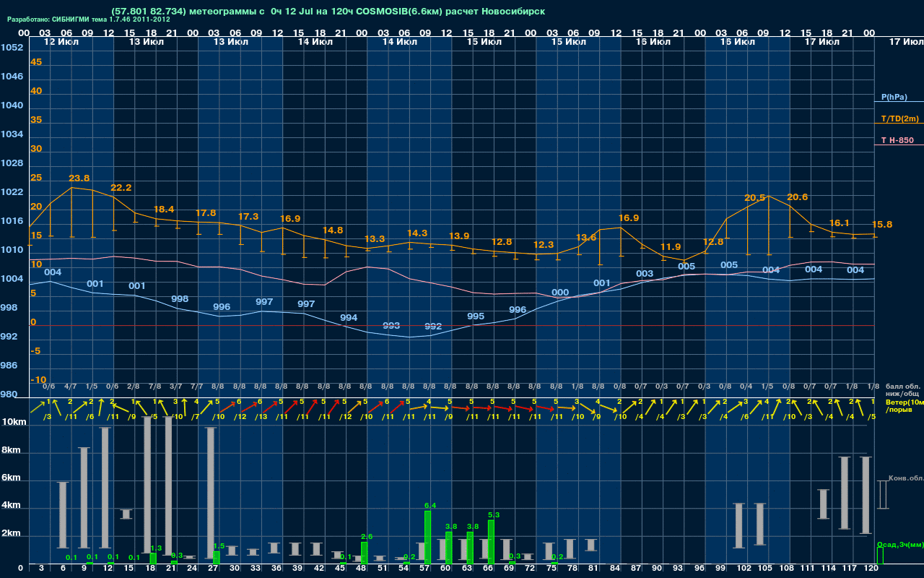Click the 45 degree temperature axis label
The image size is (924, 578).
click(x=36, y=62)
